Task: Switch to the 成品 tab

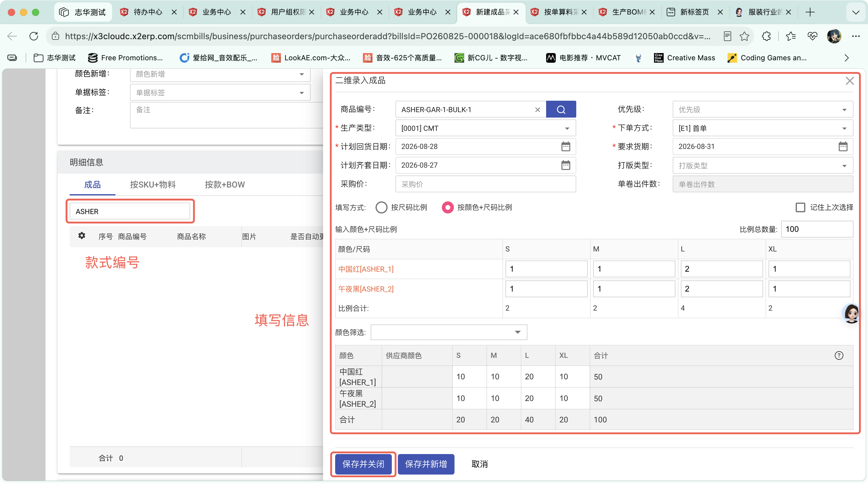Action: pyautogui.click(x=92, y=185)
